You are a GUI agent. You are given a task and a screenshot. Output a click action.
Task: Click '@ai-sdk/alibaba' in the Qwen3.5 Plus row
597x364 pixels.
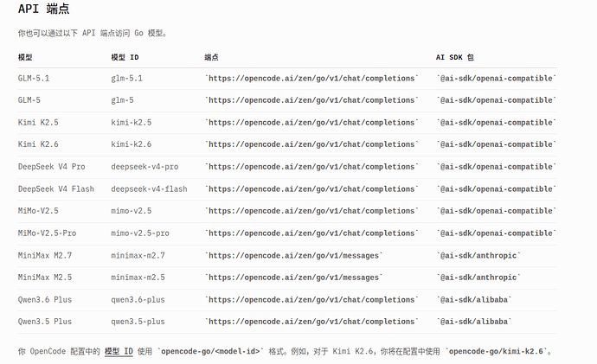pyautogui.click(x=474, y=322)
